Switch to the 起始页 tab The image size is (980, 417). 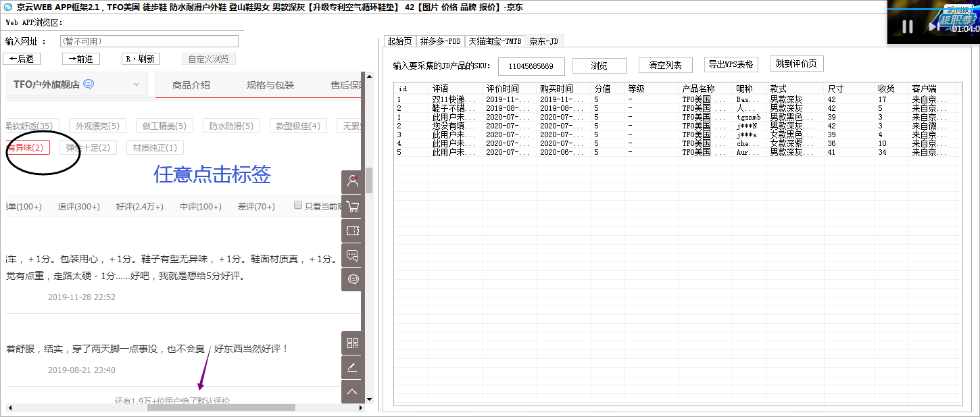click(399, 41)
